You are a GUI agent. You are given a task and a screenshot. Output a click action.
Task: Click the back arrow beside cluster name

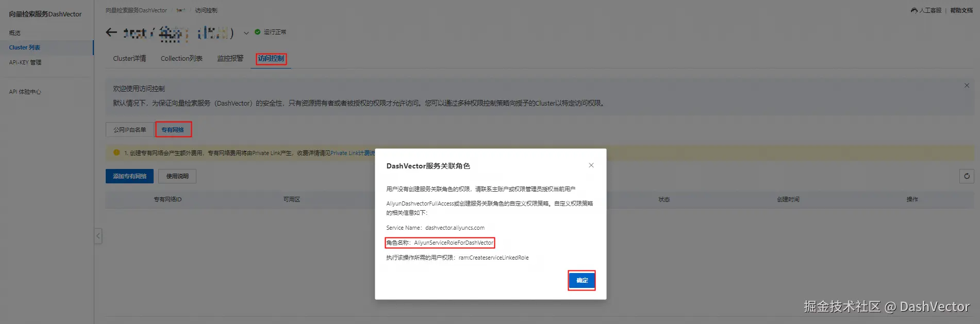click(x=111, y=32)
